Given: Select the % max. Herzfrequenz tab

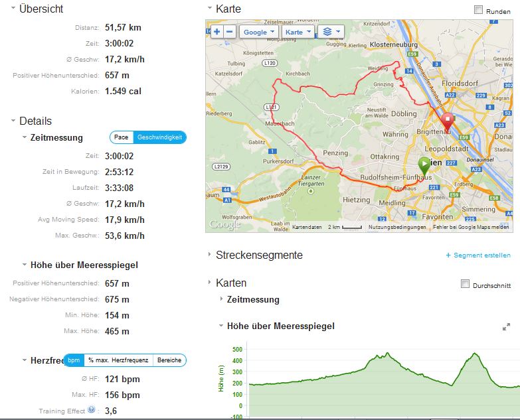Looking at the screenshot, I should pos(118,360).
